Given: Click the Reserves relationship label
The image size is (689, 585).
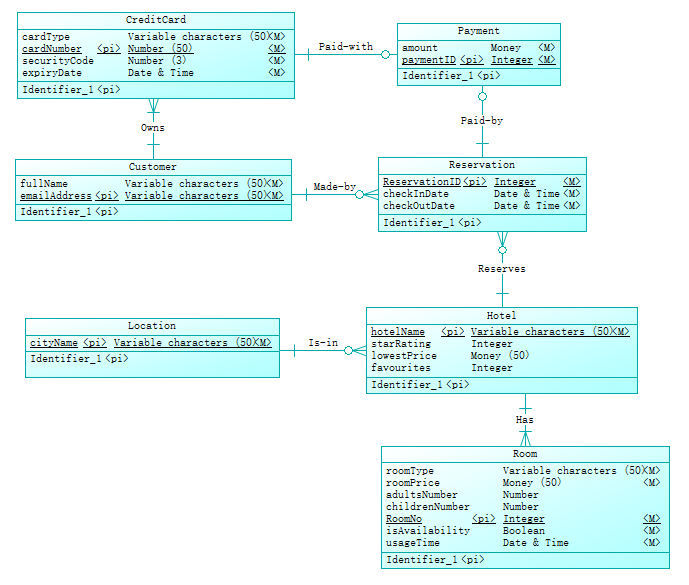Looking at the screenshot, I should pyautogui.click(x=501, y=269).
